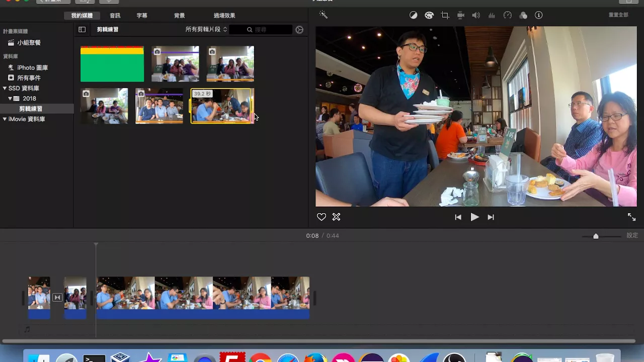The image size is (644, 362).
Task: Skip to the next clip
Action: (x=491, y=217)
